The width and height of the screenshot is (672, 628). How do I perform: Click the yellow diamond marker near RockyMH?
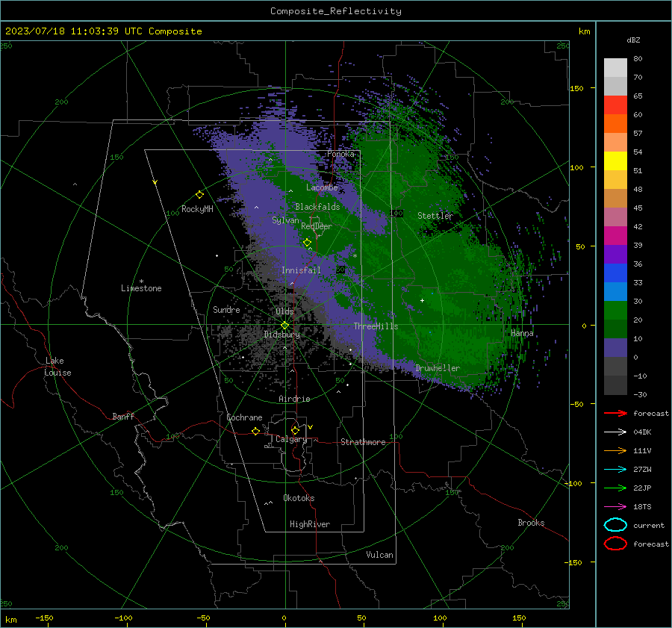tap(199, 195)
